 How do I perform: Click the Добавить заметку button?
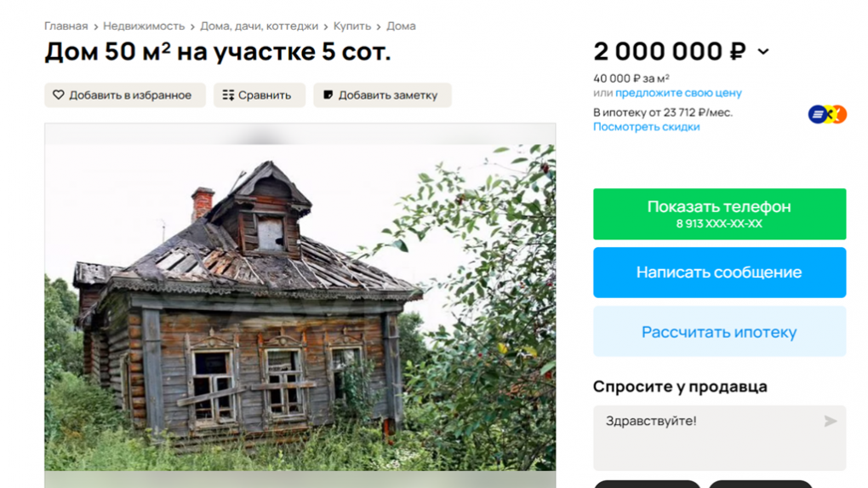point(383,95)
